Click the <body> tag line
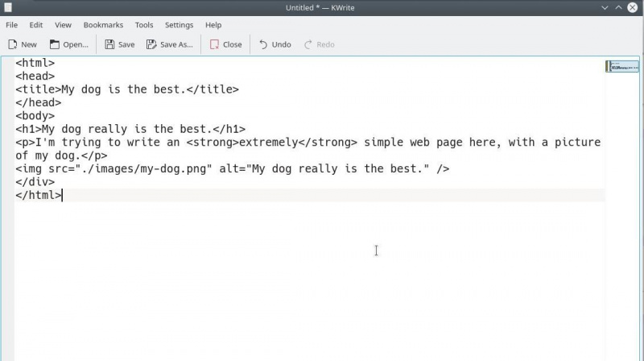Viewport: 644px width, 361px height. point(35,115)
